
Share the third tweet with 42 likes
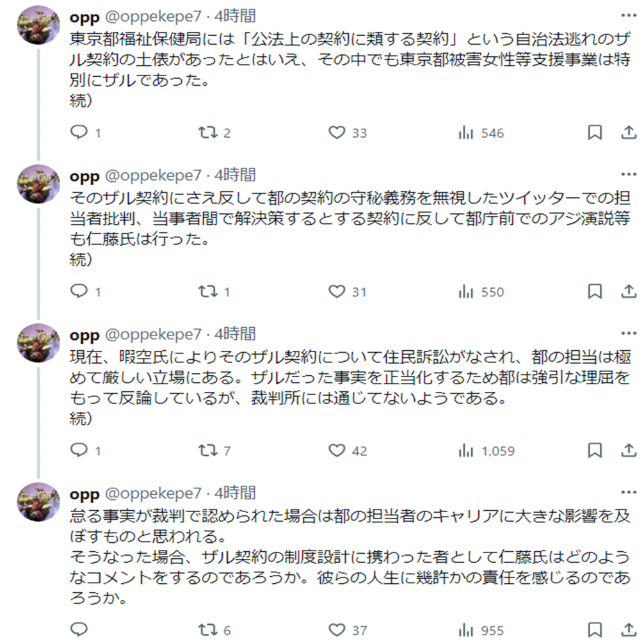coord(629,451)
